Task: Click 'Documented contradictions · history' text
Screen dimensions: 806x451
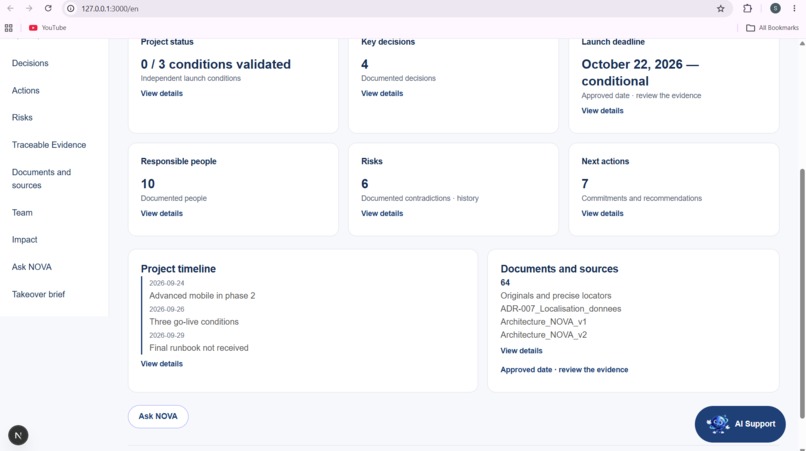Action: pyautogui.click(x=419, y=199)
